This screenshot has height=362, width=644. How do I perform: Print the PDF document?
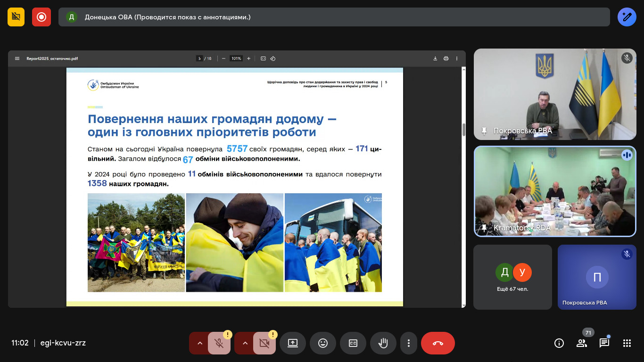446,58
